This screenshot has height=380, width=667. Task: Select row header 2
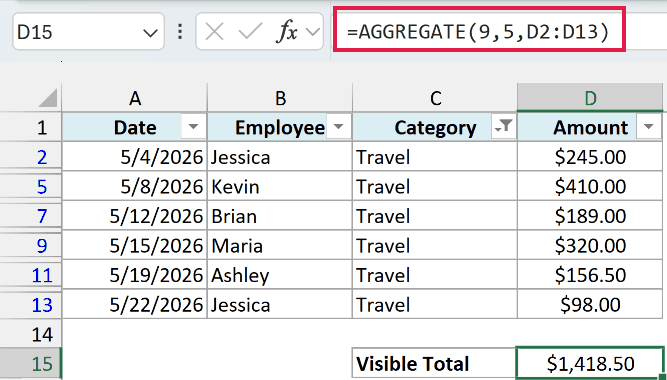pyautogui.click(x=31, y=157)
